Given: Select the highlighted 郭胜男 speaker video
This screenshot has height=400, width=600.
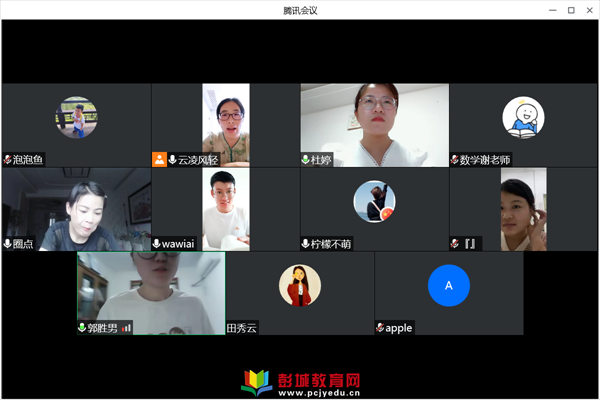Looking at the screenshot, I should point(151,293).
